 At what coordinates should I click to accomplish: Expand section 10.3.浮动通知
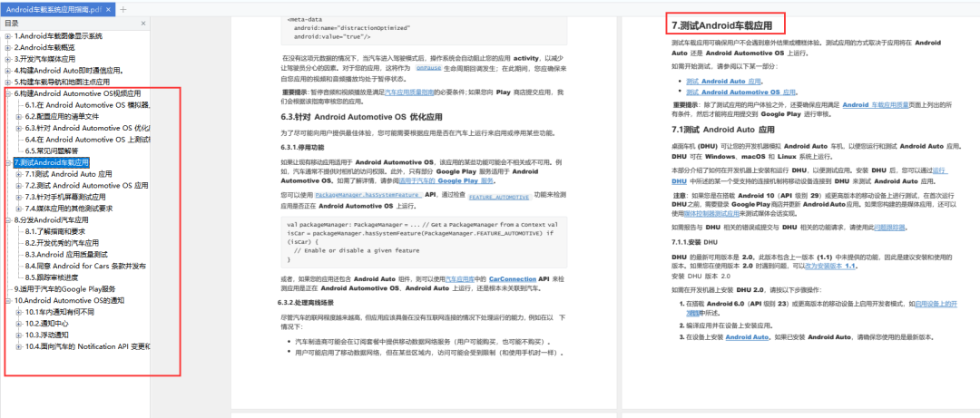click(19, 335)
